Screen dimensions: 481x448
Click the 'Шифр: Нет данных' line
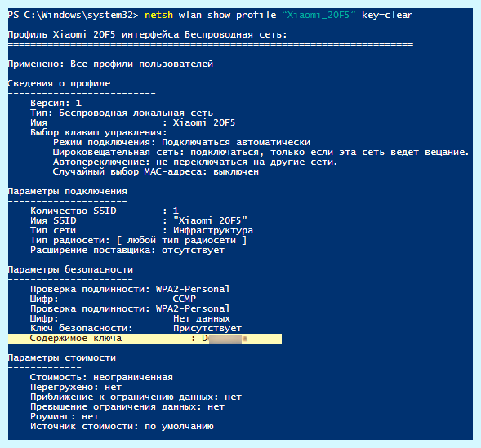coord(130,318)
